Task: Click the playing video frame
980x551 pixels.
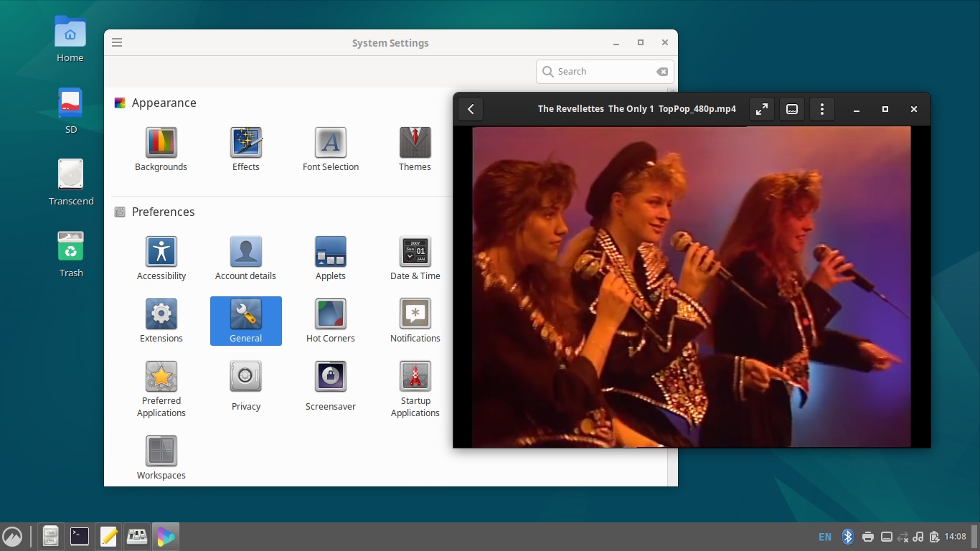Action: click(692, 287)
